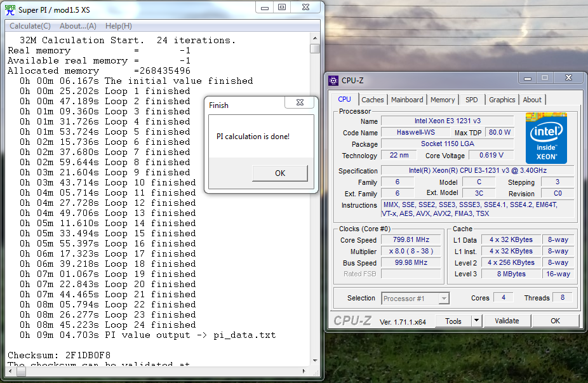Switch to the Caches tab in CPU-Z
The image size is (588, 383).
point(372,100)
